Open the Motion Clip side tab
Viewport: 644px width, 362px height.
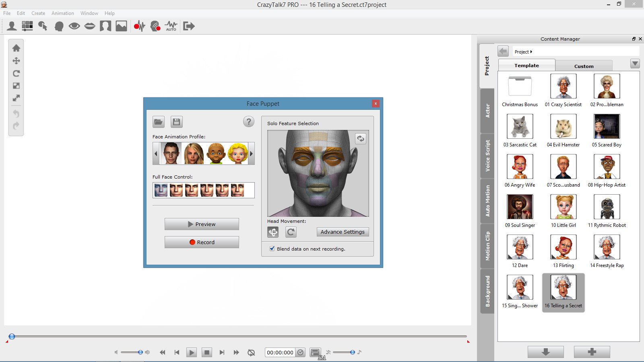pyautogui.click(x=487, y=246)
